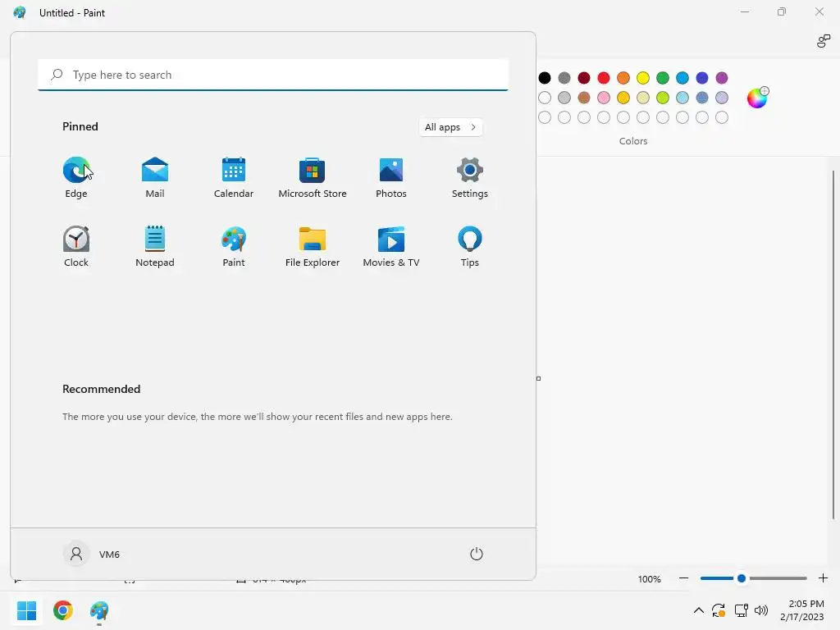Image resolution: width=840 pixels, height=630 pixels.
Task: Click the Type here to search box
Action: tap(273, 75)
